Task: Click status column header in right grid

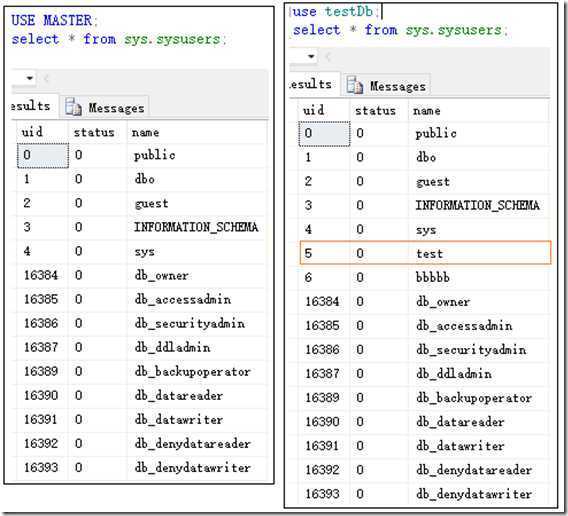Action: (379, 111)
